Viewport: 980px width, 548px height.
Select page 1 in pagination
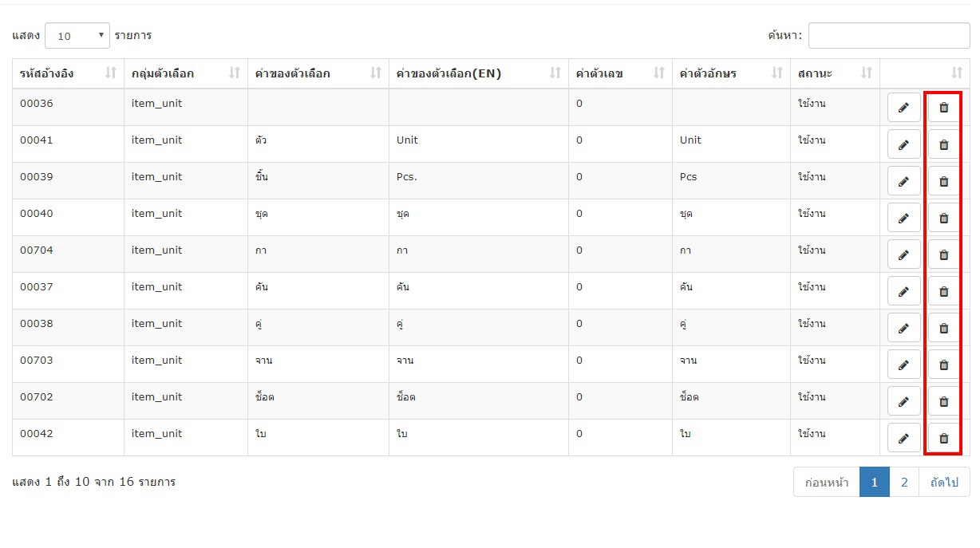click(875, 482)
